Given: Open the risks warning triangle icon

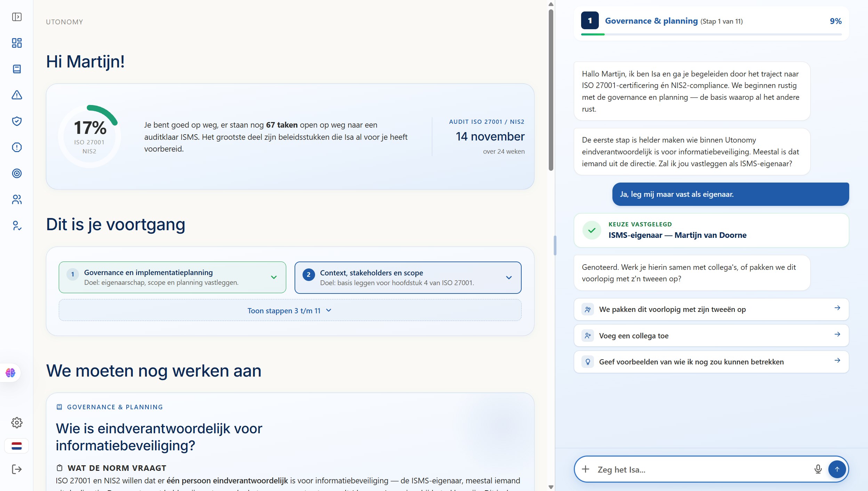Looking at the screenshot, I should click(x=17, y=95).
